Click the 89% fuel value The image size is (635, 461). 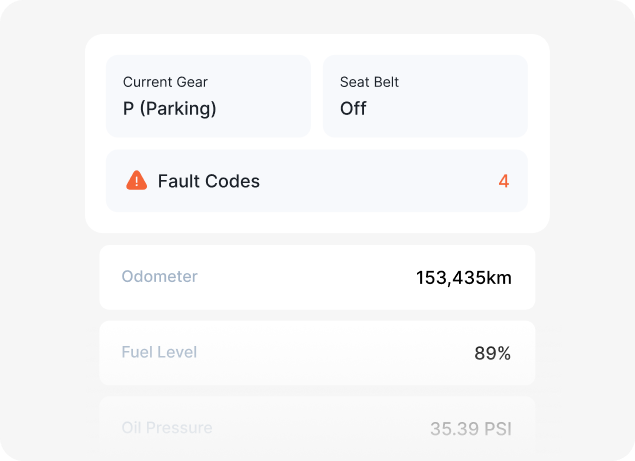tap(492, 353)
